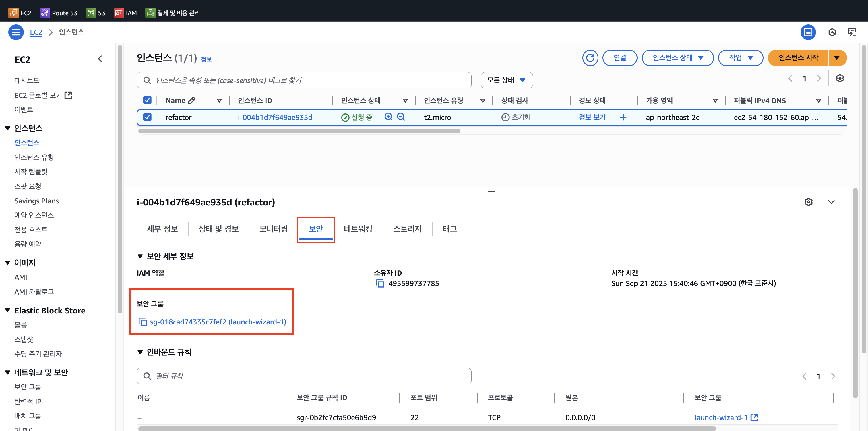Collapse the 인바운드 규칙 section
Viewport: 868px width, 431px height.
click(140, 352)
